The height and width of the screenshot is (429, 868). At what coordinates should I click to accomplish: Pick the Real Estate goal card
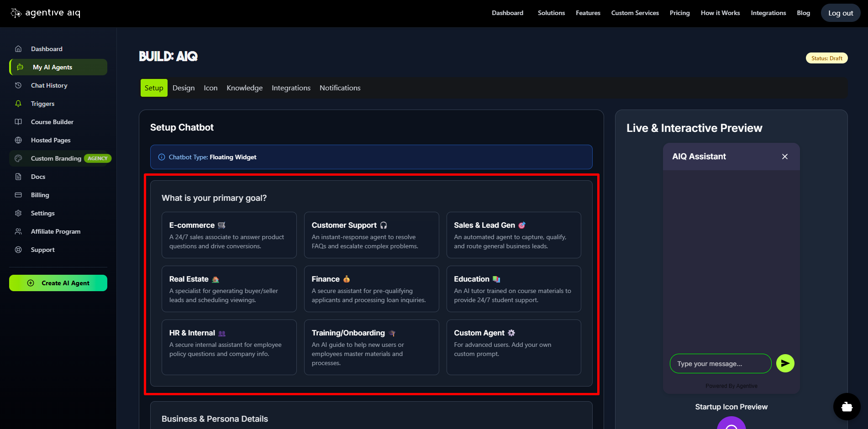click(x=229, y=289)
